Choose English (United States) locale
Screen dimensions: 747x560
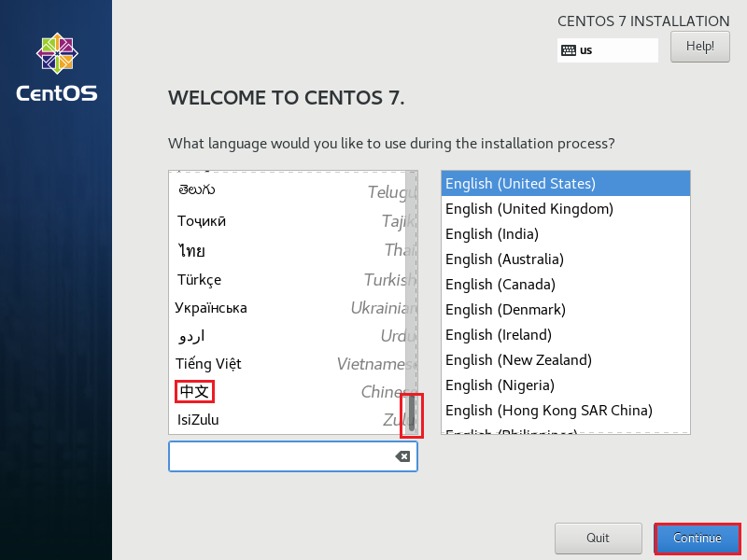(x=566, y=183)
